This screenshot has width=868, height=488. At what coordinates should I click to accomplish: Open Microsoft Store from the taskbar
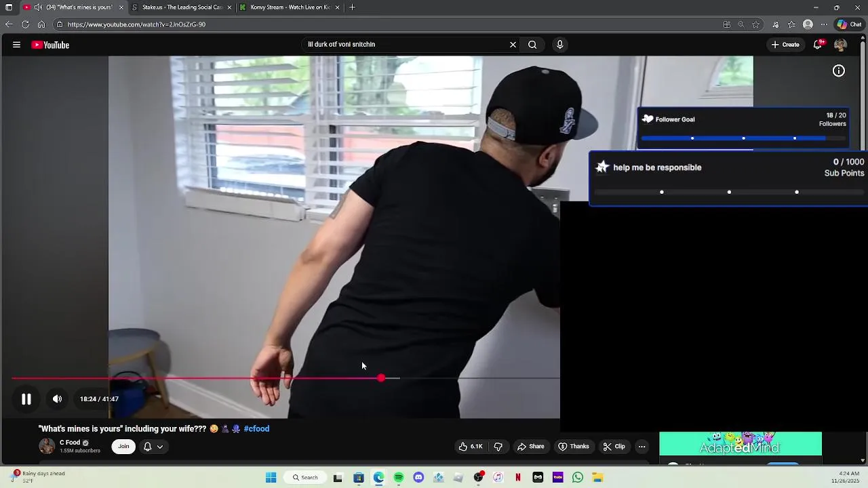359,477
